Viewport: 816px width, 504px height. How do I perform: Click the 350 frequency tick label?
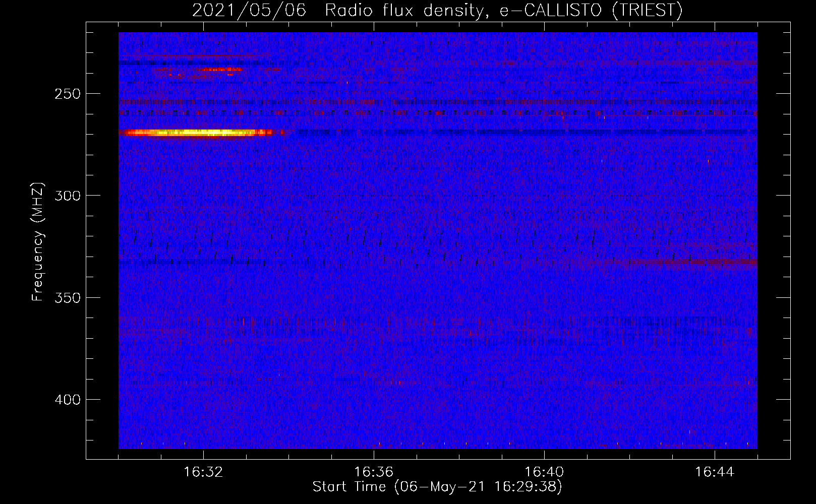coord(68,298)
